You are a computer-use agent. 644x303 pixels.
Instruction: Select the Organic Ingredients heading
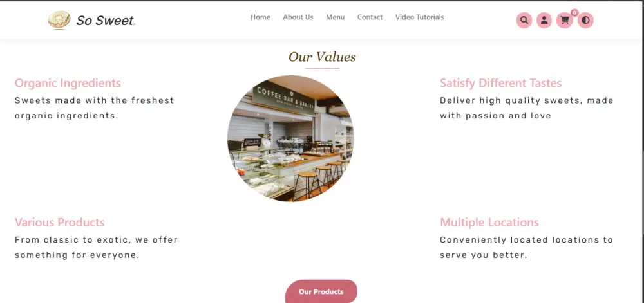pos(68,83)
